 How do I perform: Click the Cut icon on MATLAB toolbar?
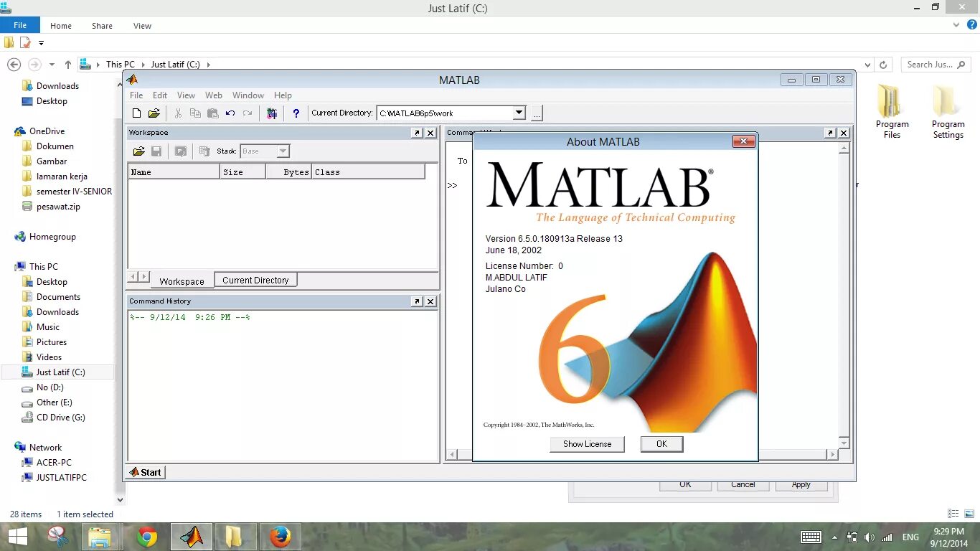(178, 113)
